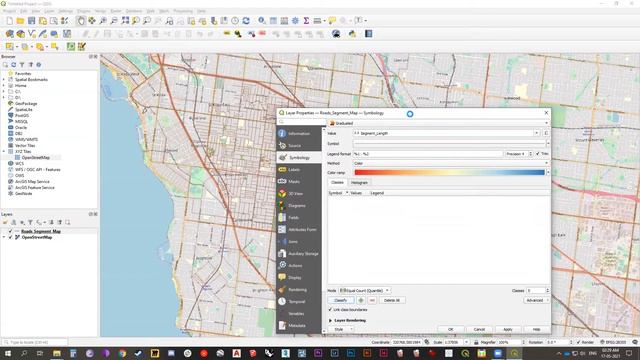Open 3D View section in Layer Properties
Image resolution: width=640 pixels, height=360 pixels.
coord(299,193)
